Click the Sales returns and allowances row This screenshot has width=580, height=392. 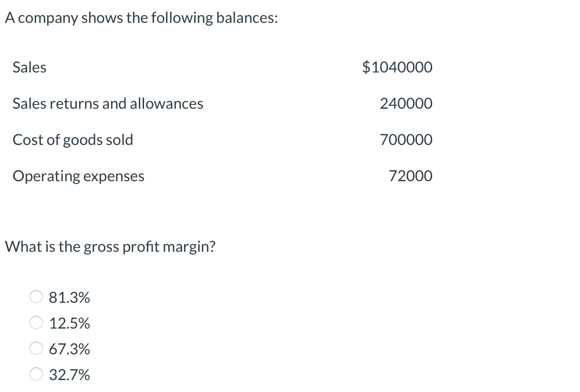[x=108, y=103]
